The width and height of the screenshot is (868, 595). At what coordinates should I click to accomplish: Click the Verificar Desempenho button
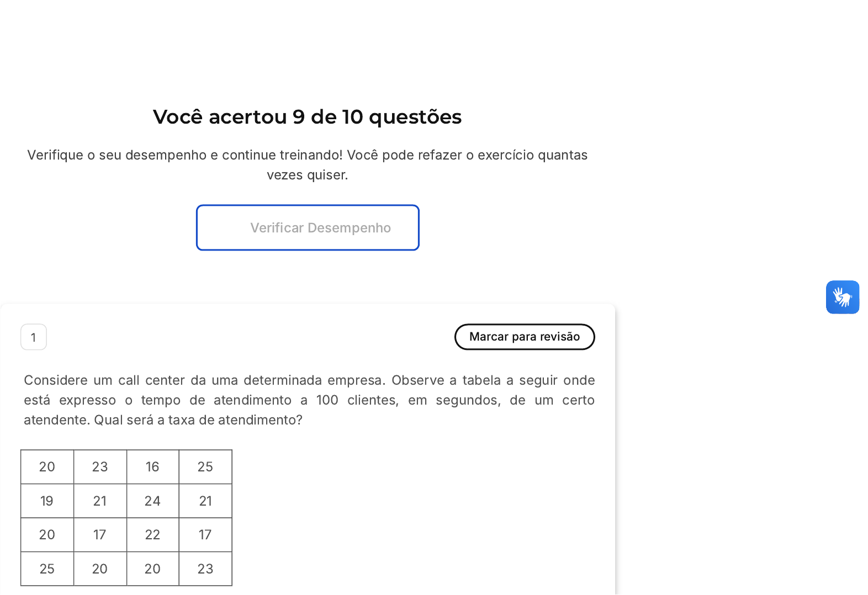pyautogui.click(x=308, y=227)
